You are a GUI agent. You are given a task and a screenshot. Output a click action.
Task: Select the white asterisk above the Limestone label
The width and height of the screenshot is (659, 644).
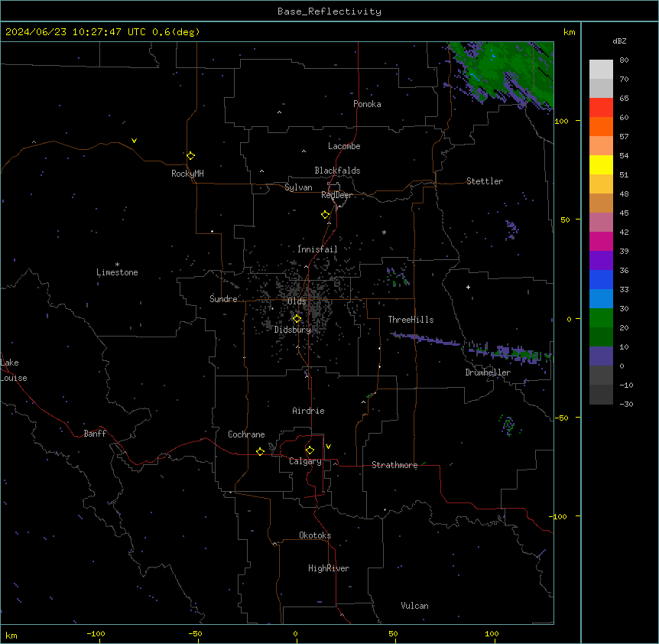click(117, 265)
